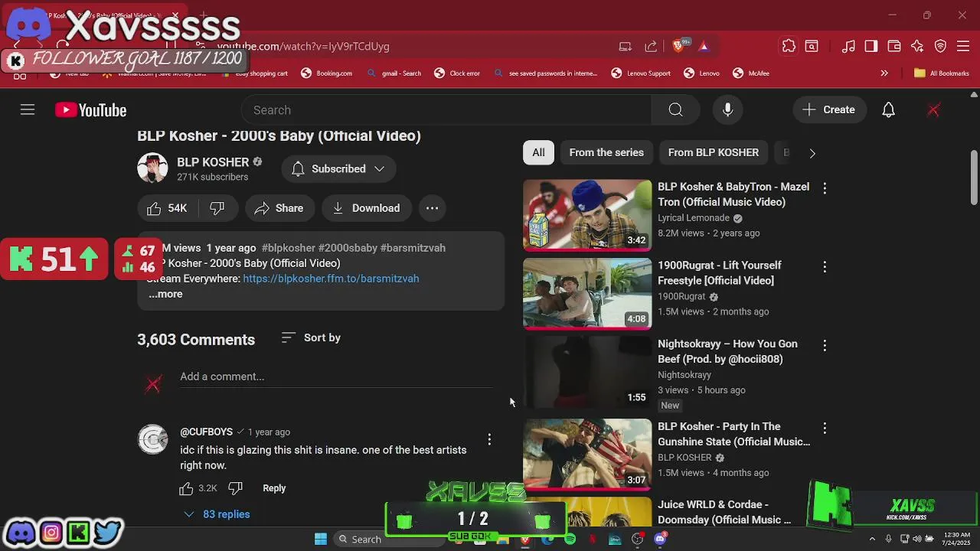This screenshot has height=551, width=980.
Task: Open the Brave VPN shield icon
Action: pyautogui.click(x=940, y=46)
